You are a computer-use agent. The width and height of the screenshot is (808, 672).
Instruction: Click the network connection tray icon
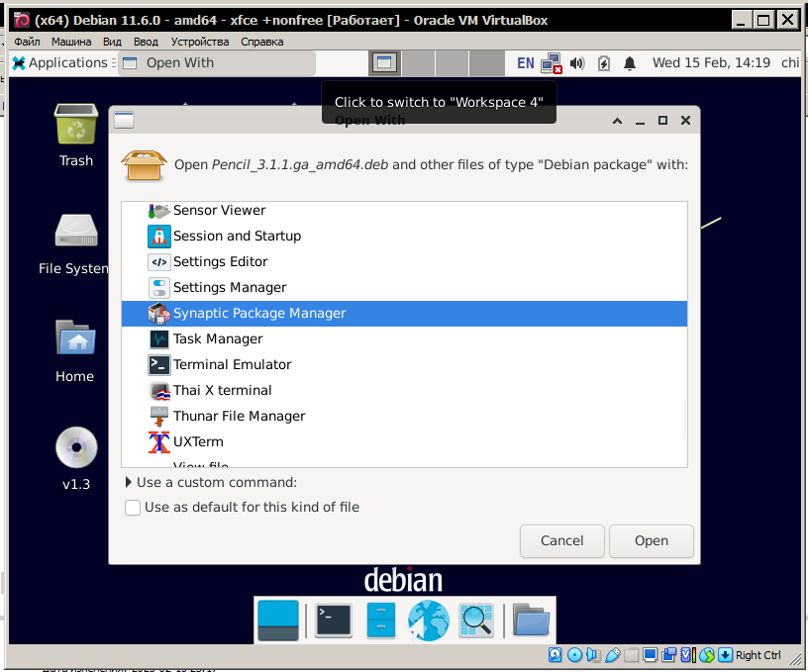(x=551, y=64)
